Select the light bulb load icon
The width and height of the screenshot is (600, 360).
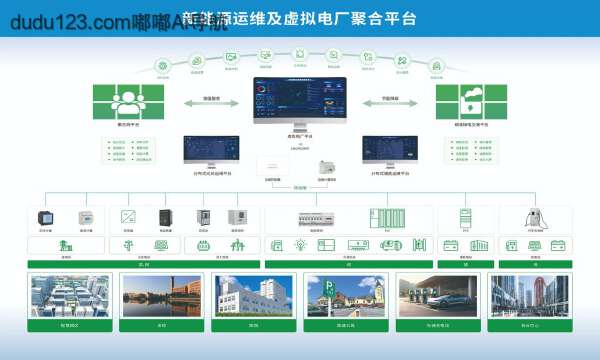(301, 245)
